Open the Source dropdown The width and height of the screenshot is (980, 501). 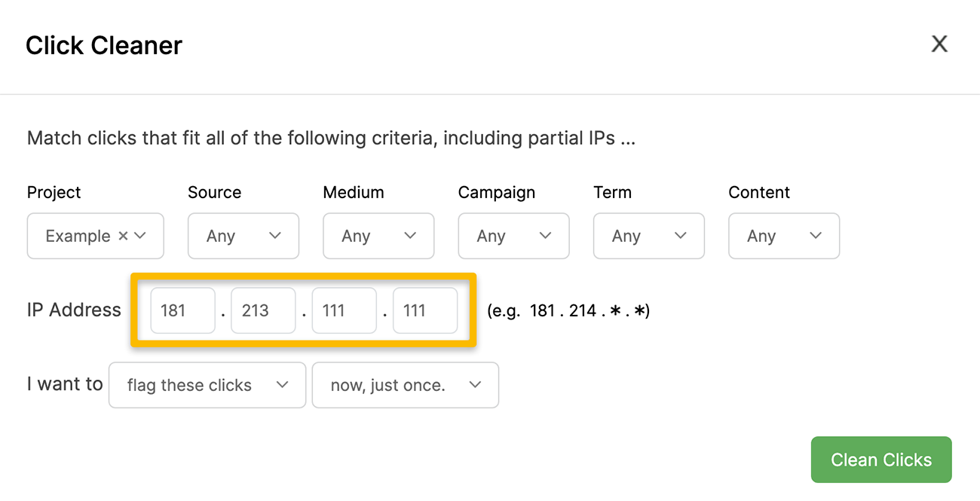tap(243, 236)
